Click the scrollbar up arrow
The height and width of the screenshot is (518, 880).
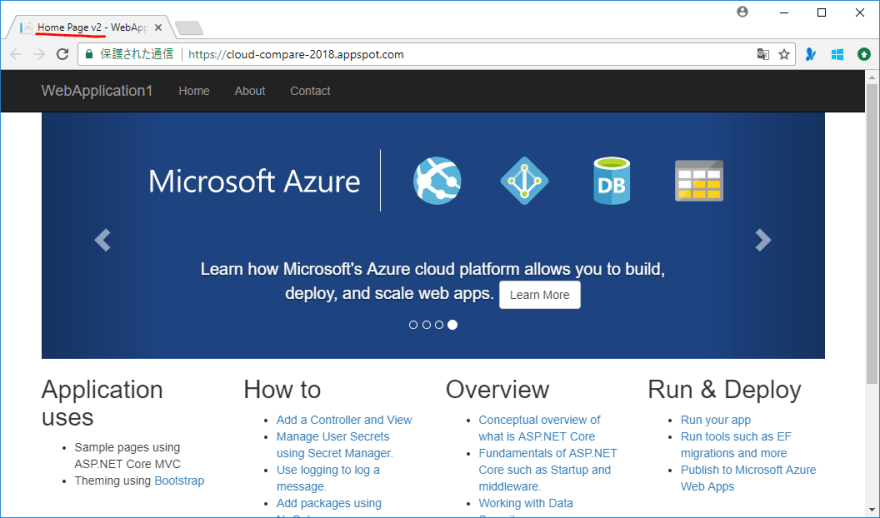[x=872, y=77]
